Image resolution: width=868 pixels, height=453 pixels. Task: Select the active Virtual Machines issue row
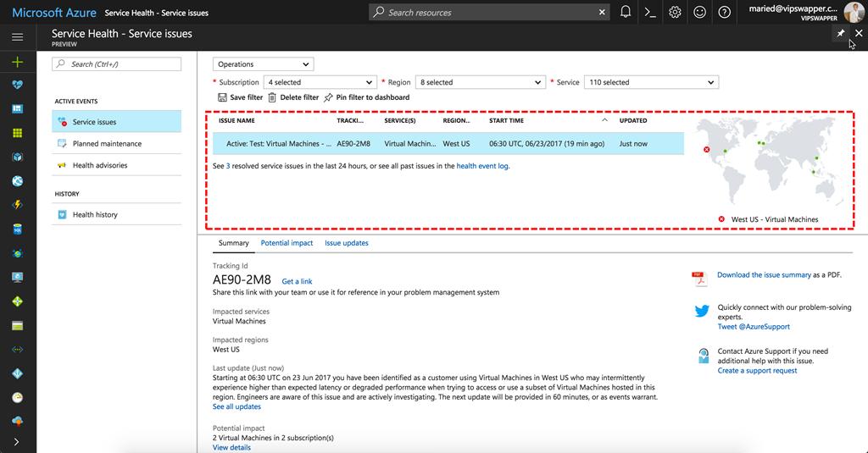[448, 143]
